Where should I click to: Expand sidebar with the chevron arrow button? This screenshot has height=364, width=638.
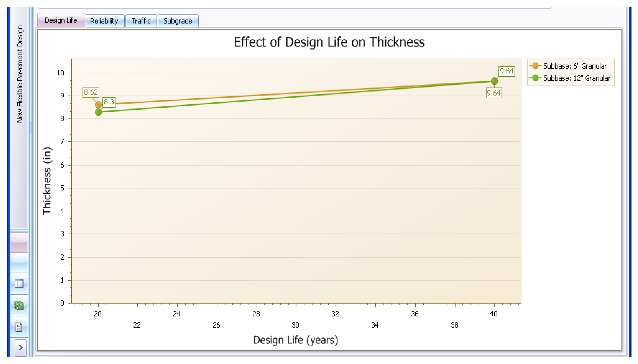tap(21, 347)
